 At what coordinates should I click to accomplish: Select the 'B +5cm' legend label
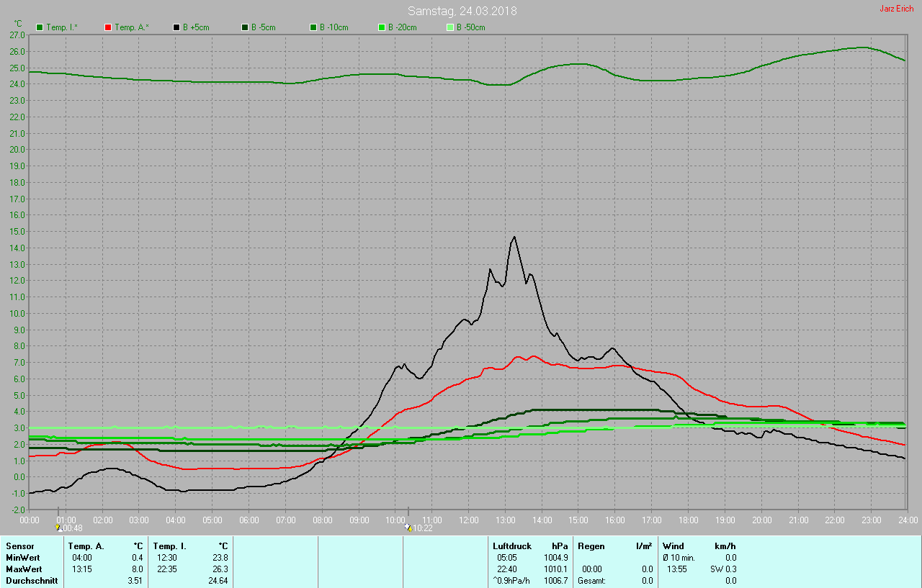(197, 27)
